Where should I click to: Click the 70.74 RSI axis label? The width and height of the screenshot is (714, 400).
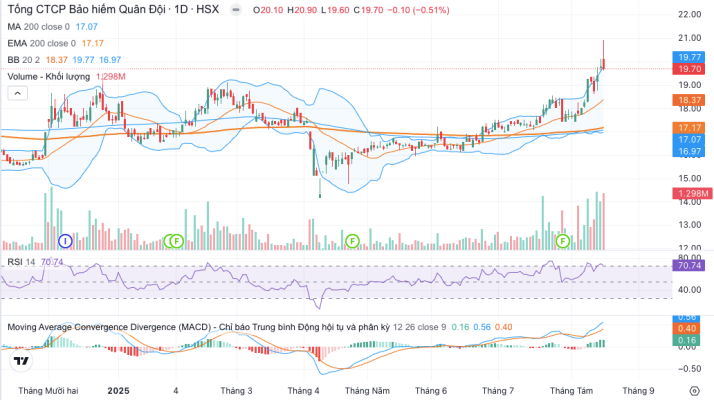click(x=688, y=265)
